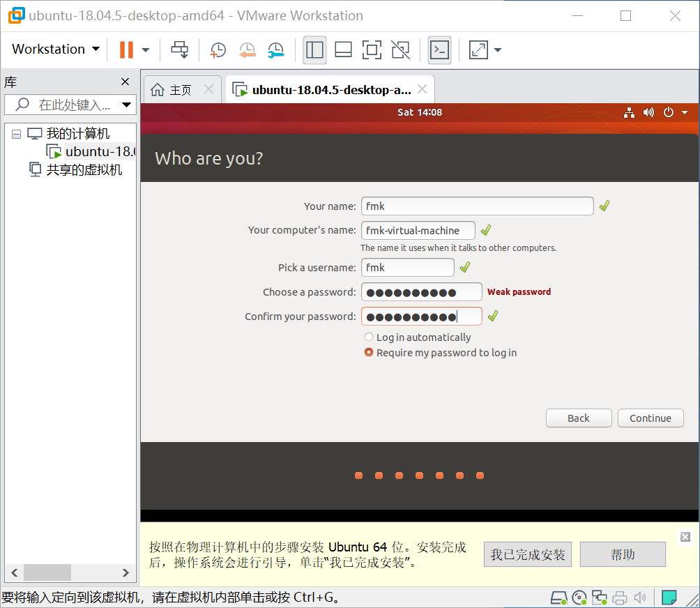This screenshot has width=700, height=608.
Task: Toggle the library sidebar view icon
Action: [x=314, y=50]
